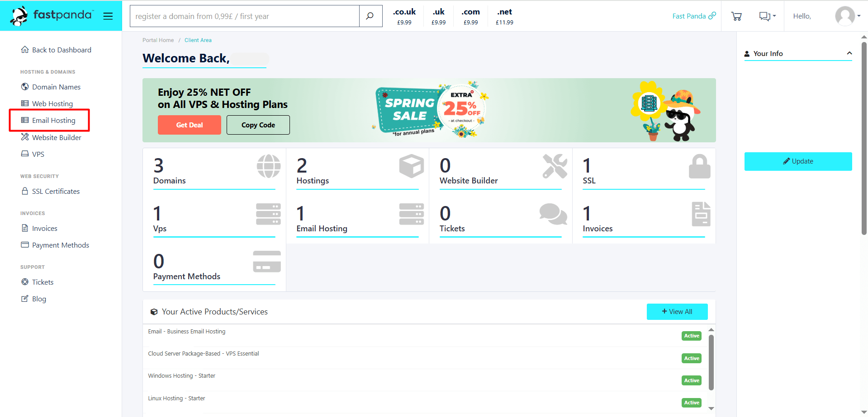Click the Tickets chat bubbles icon
This screenshot has width=868, height=417.
tap(553, 214)
